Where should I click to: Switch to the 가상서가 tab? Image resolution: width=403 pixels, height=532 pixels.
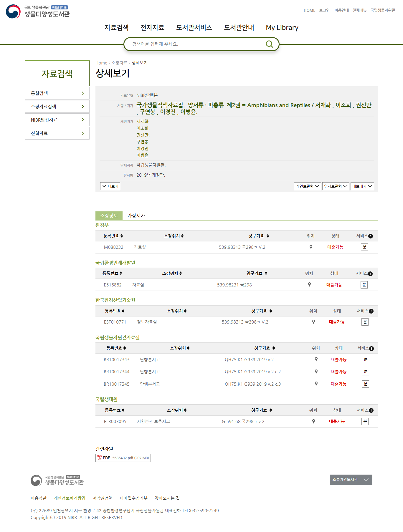[136, 216]
